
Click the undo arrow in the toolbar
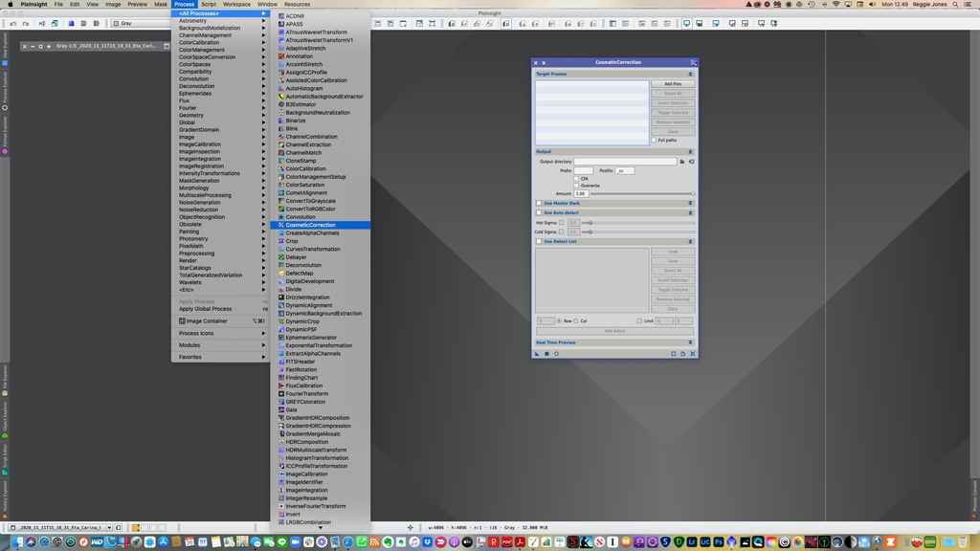tap(13, 24)
